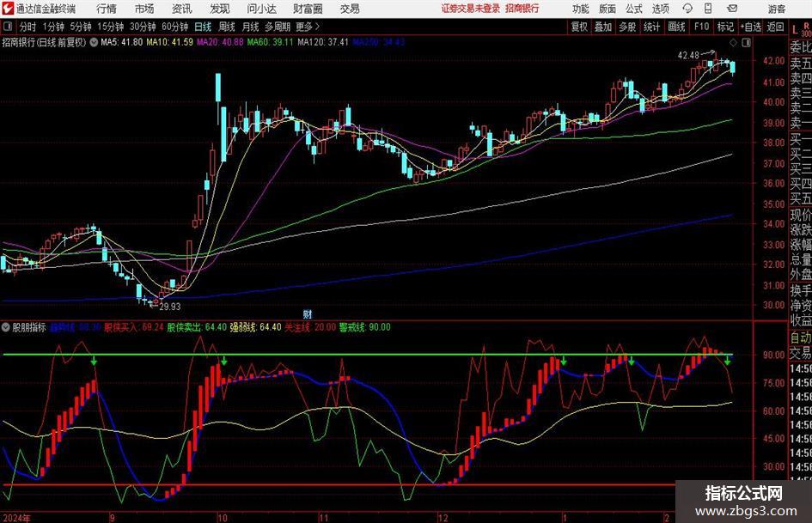Image resolution: width=812 pixels, height=523 pixels.
Task: Click the L label in right panel
Action: pyautogui.click(x=795, y=30)
